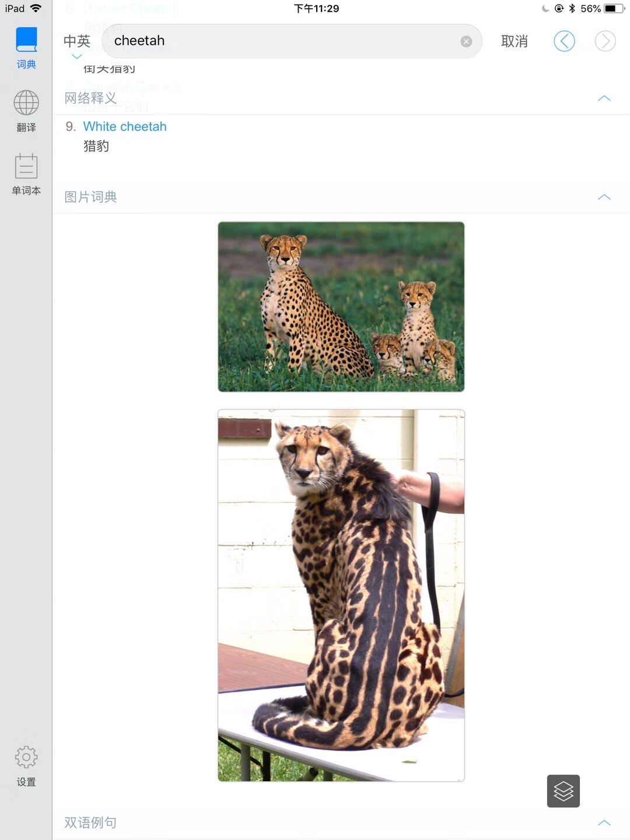Go forward to next entry
630x840 pixels.
[605, 41]
